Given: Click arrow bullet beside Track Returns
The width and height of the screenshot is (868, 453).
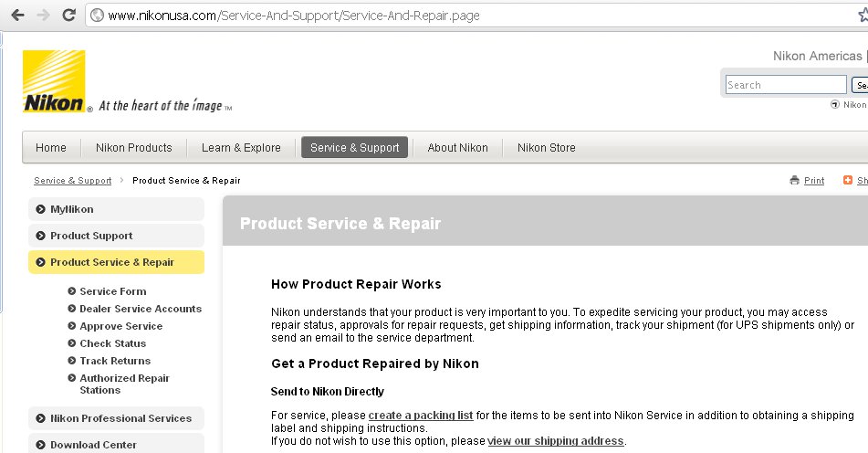Looking at the screenshot, I should 71,361.
